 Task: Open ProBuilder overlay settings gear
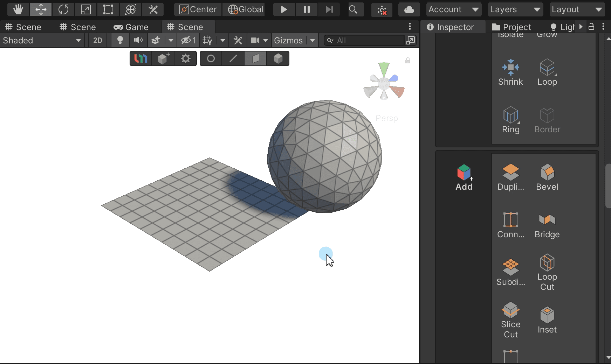point(186,58)
